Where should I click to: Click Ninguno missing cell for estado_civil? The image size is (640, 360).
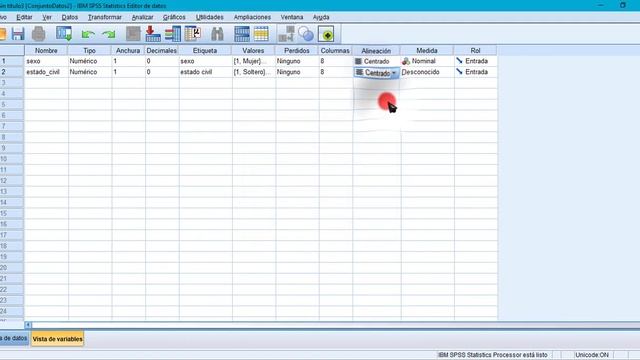click(297, 72)
